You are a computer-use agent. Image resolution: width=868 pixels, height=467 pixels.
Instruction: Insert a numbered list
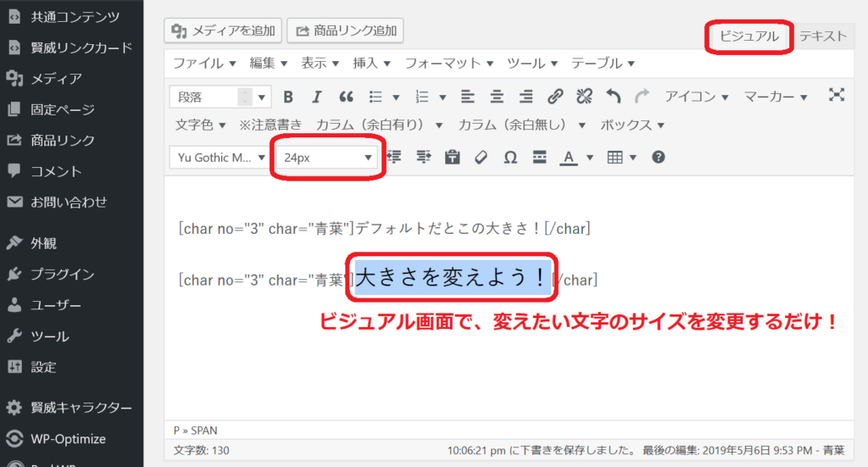point(422,97)
